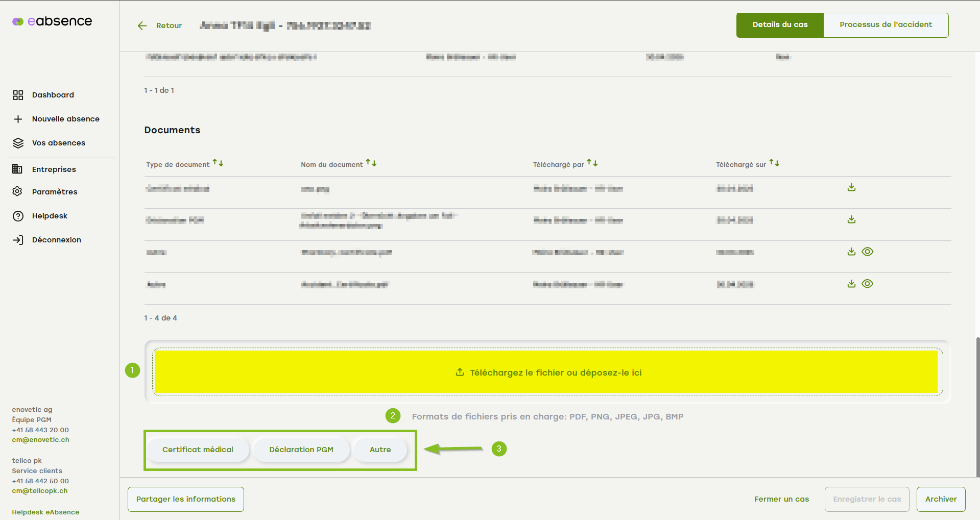Click download icon in fourth document row
The image size is (980, 520).
click(851, 284)
